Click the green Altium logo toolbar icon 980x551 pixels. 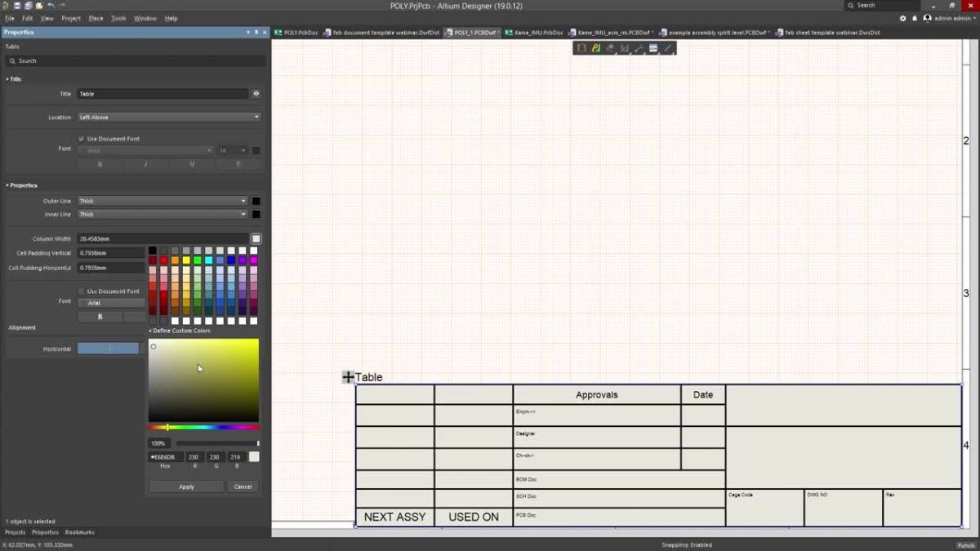pyautogui.click(x=596, y=48)
